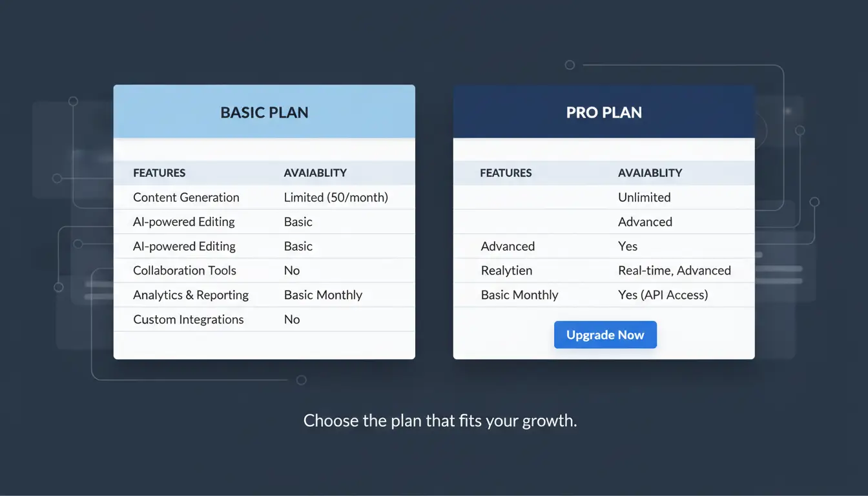This screenshot has height=496, width=868.
Task: Select the Content Generation feature row
Action: pos(186,197)
